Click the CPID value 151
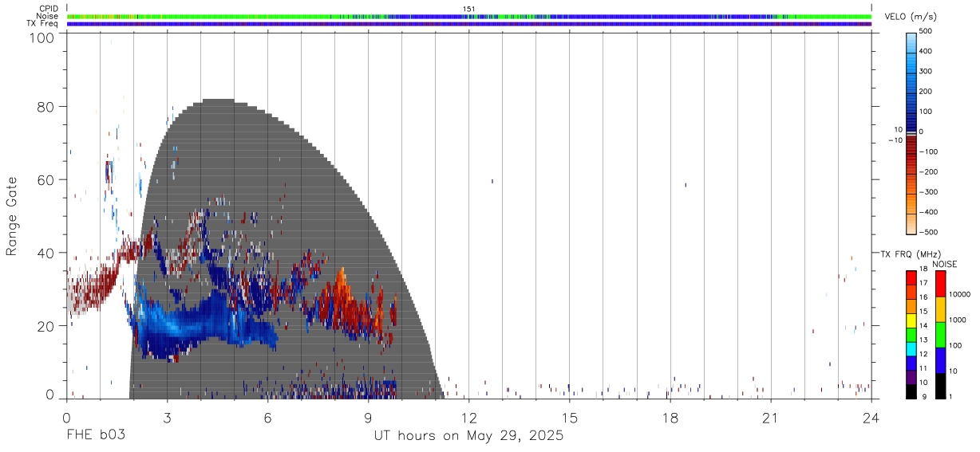 [469, 9]
